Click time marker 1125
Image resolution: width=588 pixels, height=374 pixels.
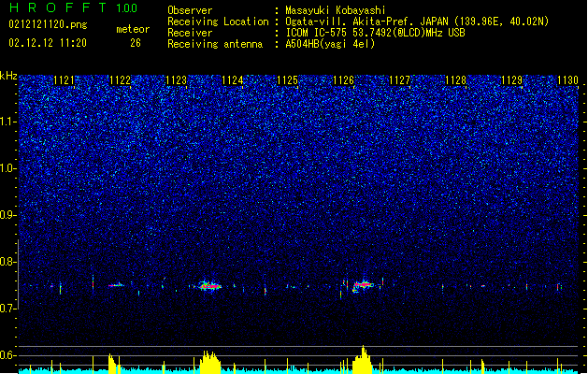pyautogui.click(x=287, y=80)
